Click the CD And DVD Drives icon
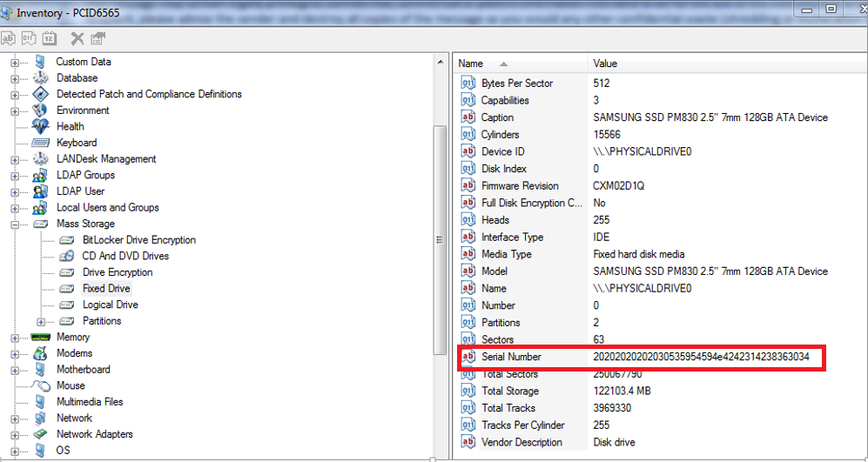 [x=66, y=256]
